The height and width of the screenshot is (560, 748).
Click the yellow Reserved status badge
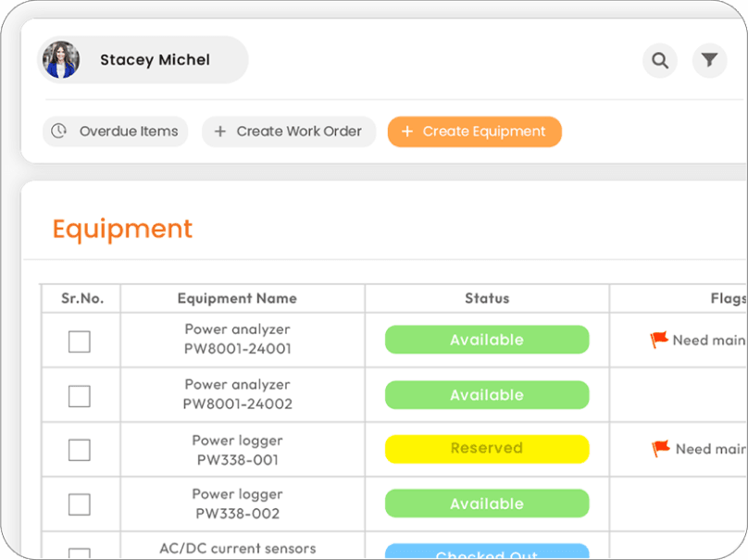487,449
